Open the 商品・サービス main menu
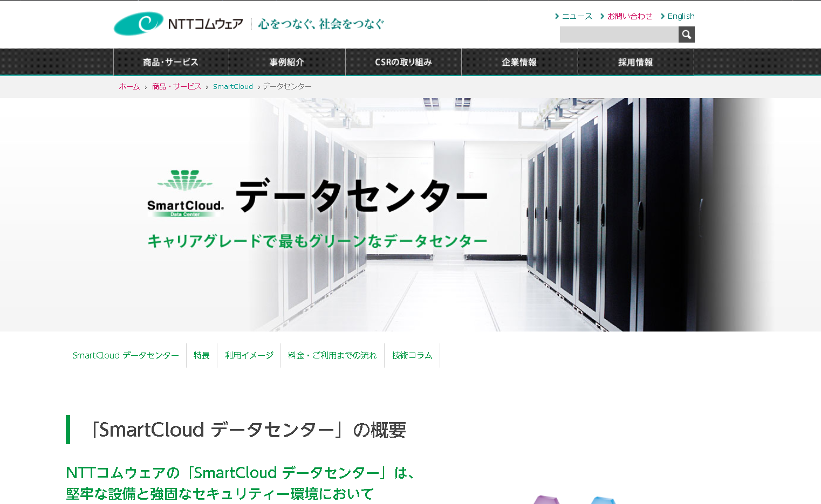 pos(171,62)
